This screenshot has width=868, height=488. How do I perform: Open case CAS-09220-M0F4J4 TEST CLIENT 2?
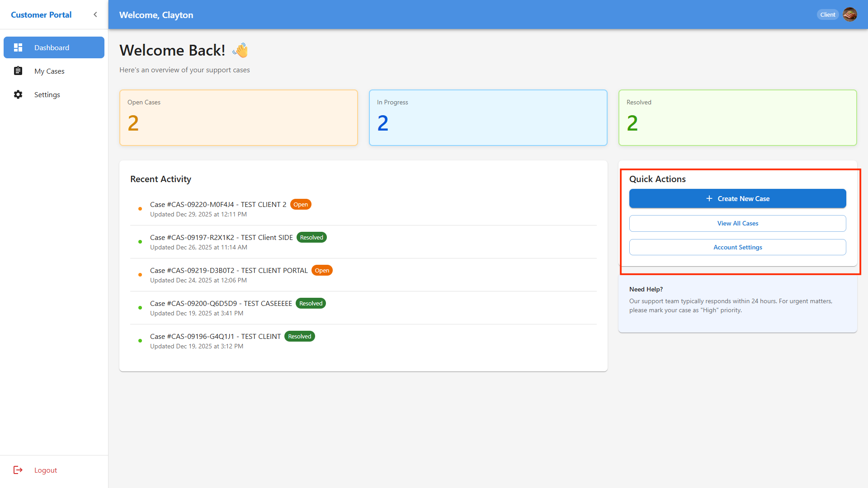click(218, 204)
